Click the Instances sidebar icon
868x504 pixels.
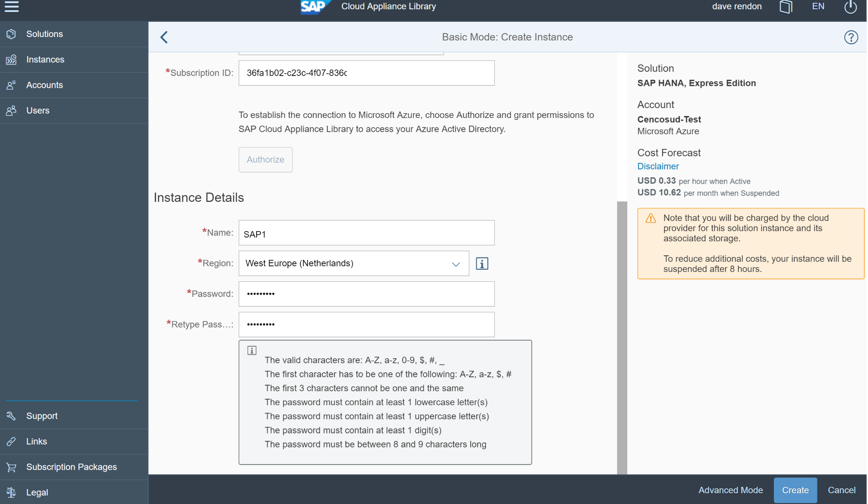[12, 59]
